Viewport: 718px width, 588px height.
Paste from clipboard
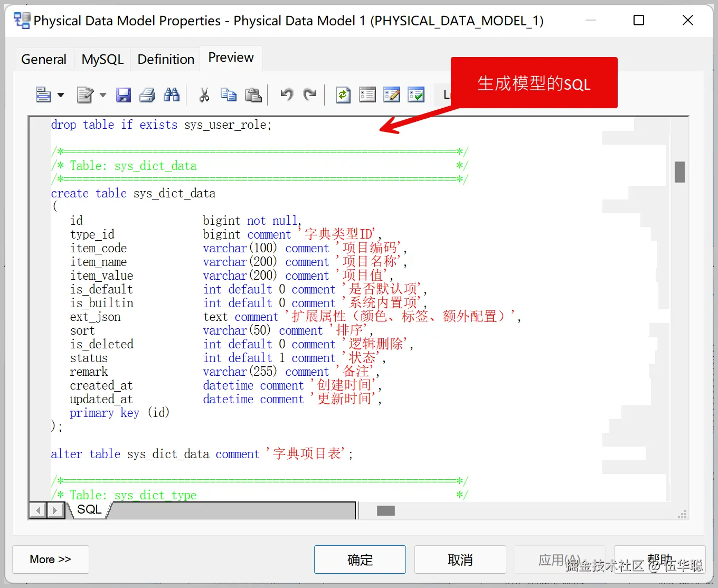click(253, 94)
